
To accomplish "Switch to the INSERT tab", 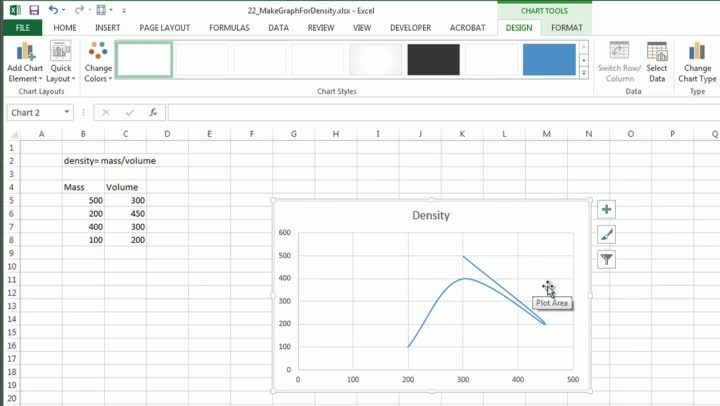I will tap(107, 28).
